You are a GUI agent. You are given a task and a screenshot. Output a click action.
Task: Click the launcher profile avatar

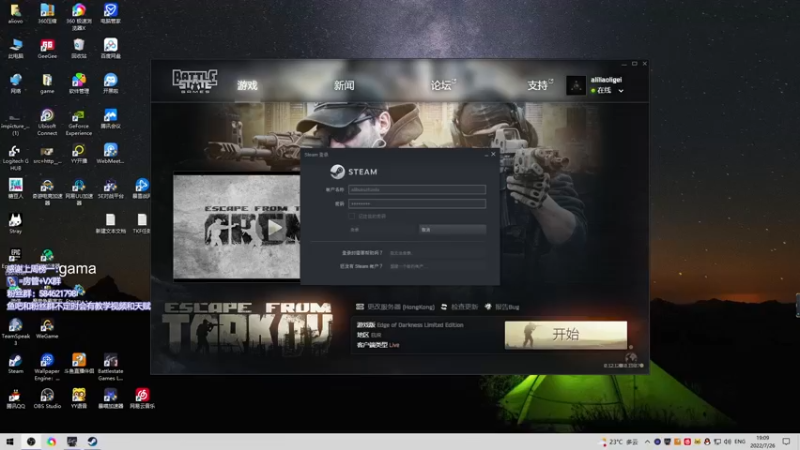pyautogui.click(x=576, y=85)
